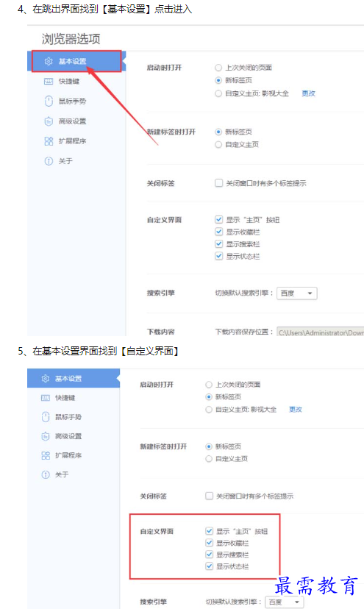The height and width of the screenshot is (609, 364).
Task: Select 自定义主页: 影视大全 radio in step 4 screenshot
Action: click(218, 93)
